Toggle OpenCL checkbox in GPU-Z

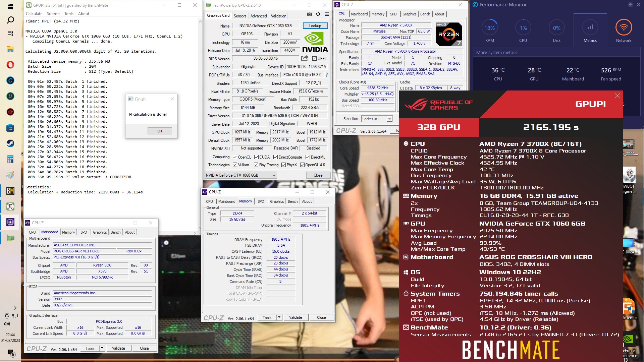coord(235,157)
